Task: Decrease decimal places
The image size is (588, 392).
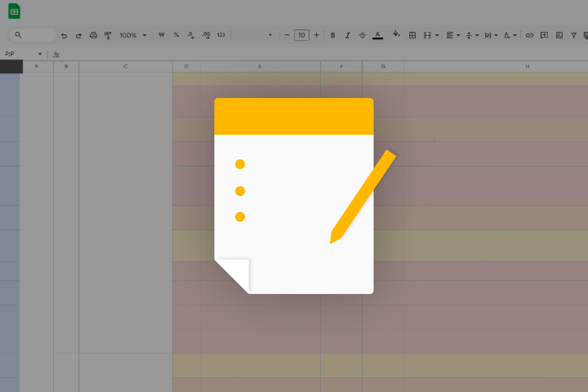Action: pyautogui.click(x=191, y=35)
